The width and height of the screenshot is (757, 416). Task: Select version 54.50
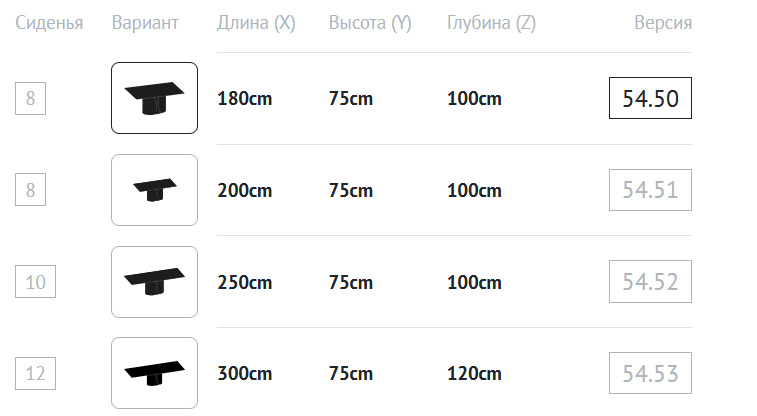(650, 98)
